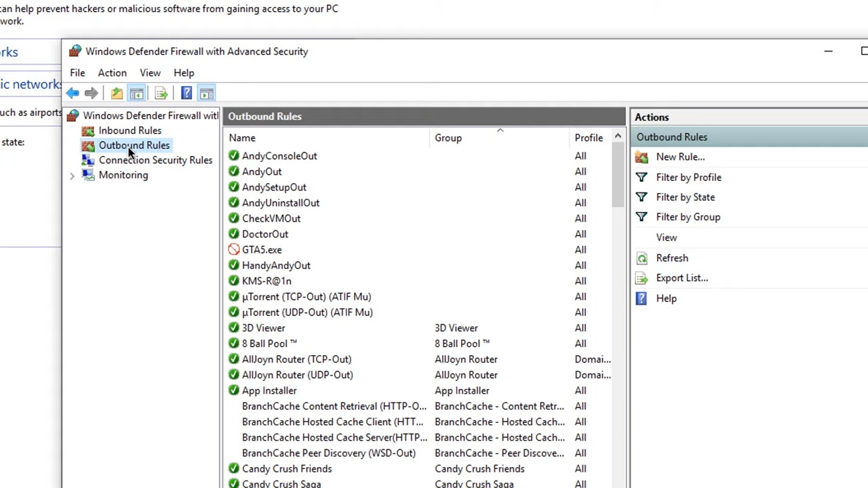Select the 8 Ball Pool rule name
Image resolution: width=868 pixels, height=488 pixels.
click(x=269, y=344)
